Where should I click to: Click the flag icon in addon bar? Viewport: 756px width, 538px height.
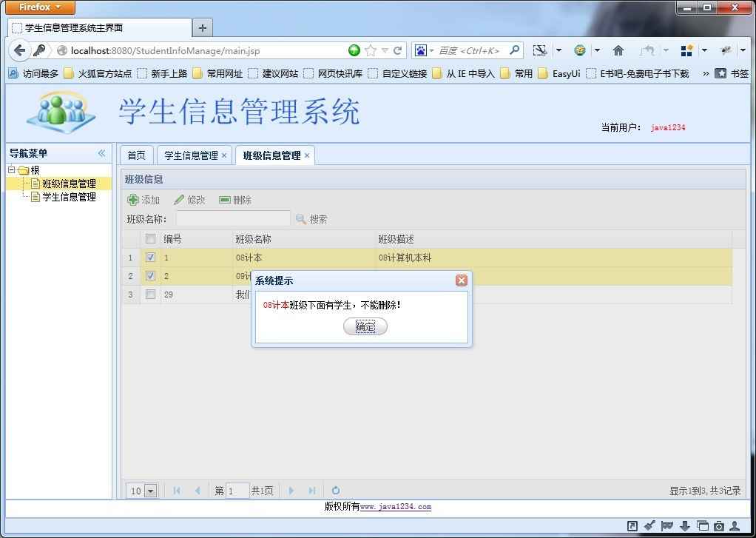[x=667, y=526]
